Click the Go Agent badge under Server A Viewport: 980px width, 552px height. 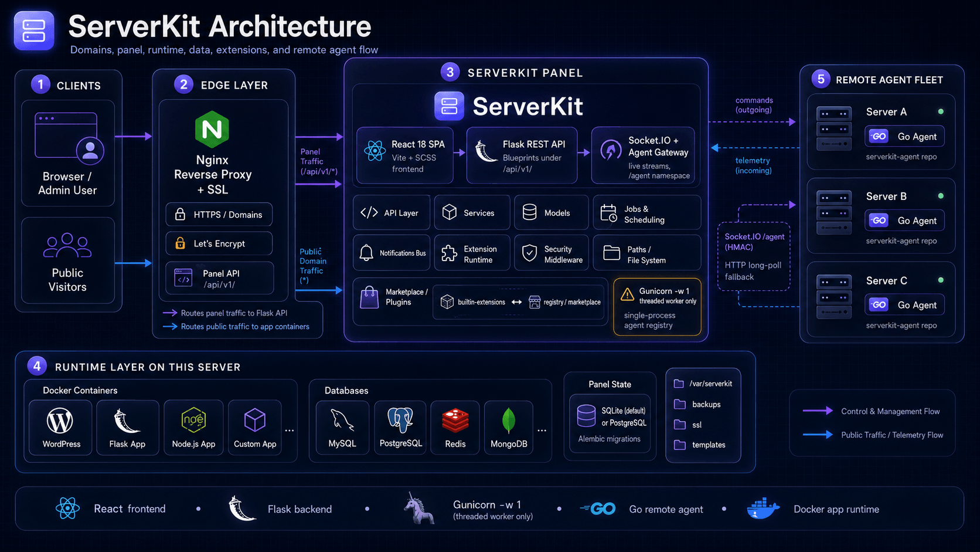[x=905, y=136]
